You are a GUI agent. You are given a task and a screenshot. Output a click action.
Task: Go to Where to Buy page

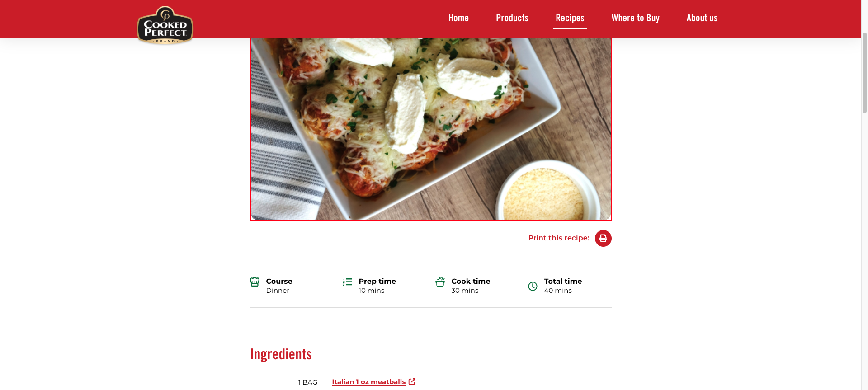[636, 18]
